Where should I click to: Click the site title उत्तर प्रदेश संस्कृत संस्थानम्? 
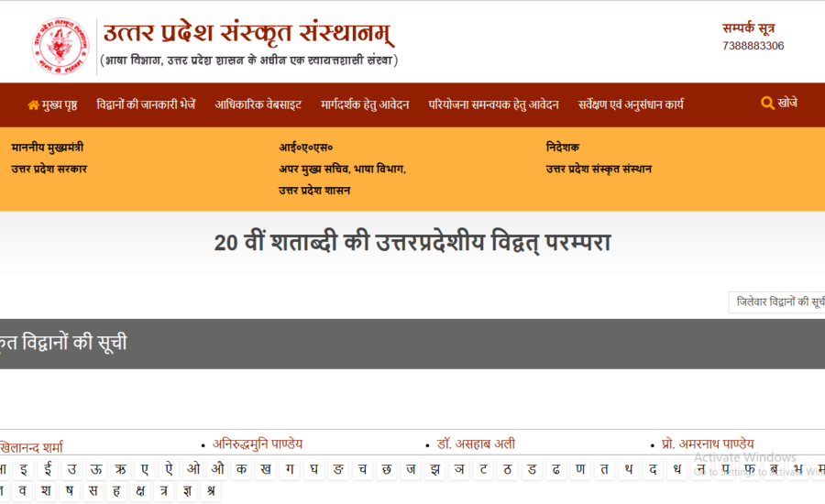248,33
